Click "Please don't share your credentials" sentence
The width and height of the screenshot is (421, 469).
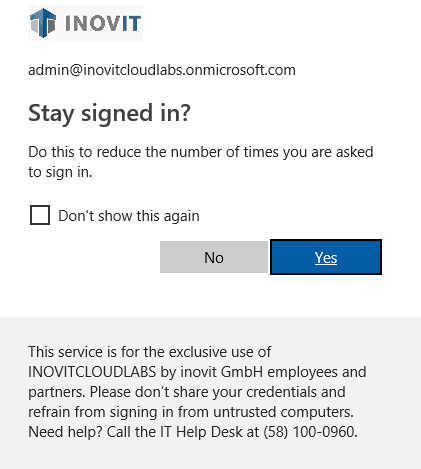click(218, 392)
